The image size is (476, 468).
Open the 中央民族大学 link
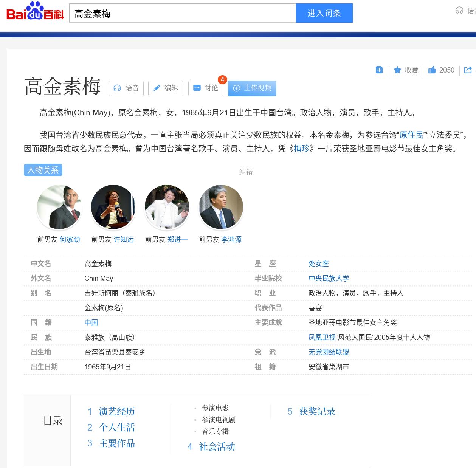[329, 278]
